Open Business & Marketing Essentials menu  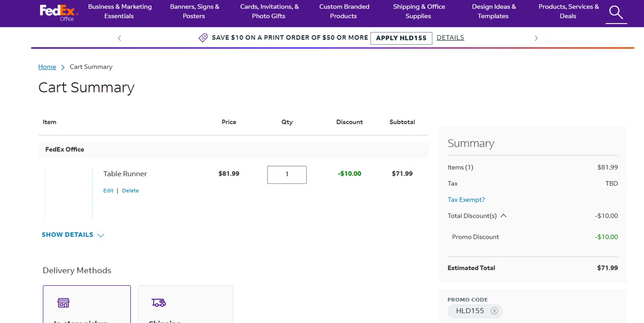tap(120, 11)
